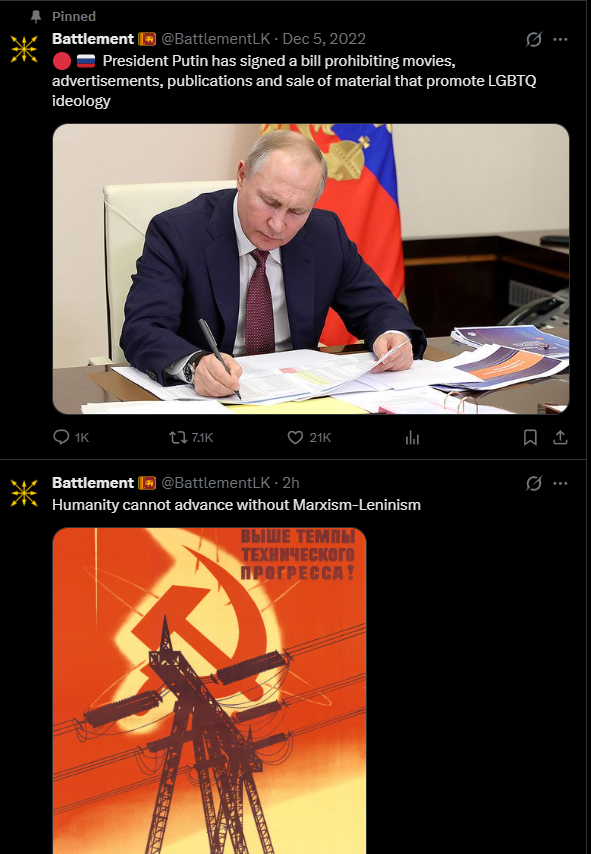Screen dimensions: 591x854
Task: Open Battlement profile name on pinned post
Action: (x=93, y=39)
